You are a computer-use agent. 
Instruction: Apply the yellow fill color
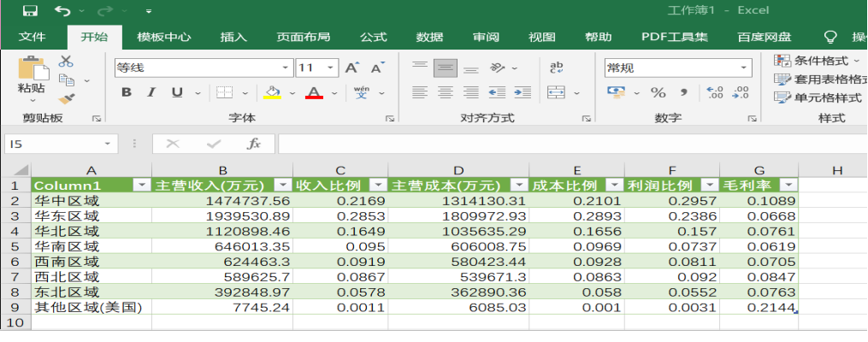click(272, 92)
